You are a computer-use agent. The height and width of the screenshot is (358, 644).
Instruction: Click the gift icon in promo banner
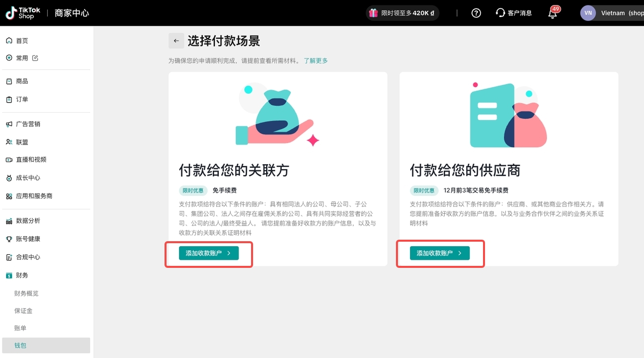[373, 13]
